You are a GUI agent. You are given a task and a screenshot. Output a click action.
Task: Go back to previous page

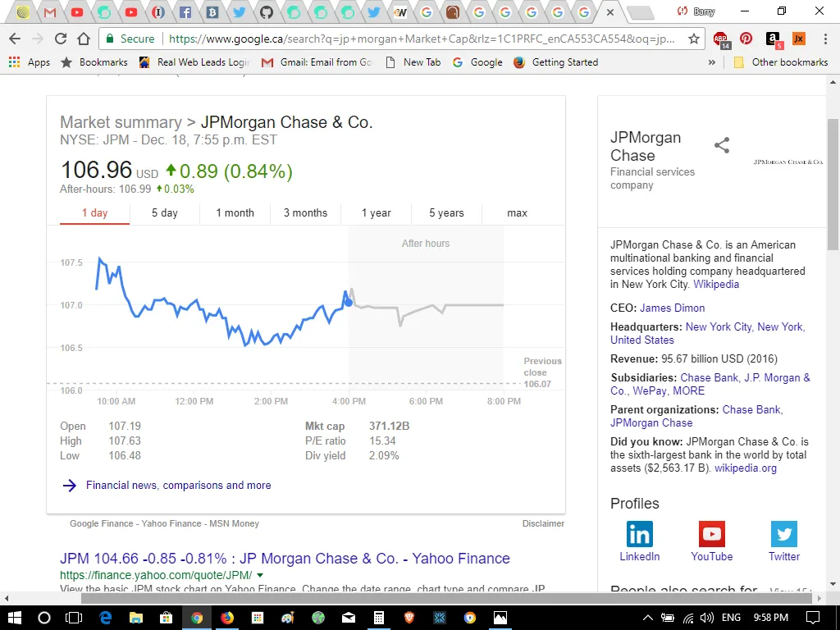coord(15,39)
